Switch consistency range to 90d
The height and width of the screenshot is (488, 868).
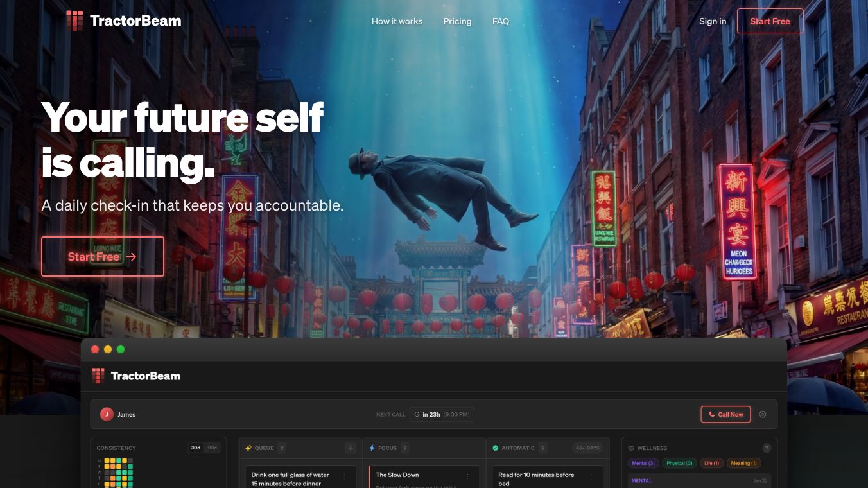pyautogui.click(x=212, y=448)
